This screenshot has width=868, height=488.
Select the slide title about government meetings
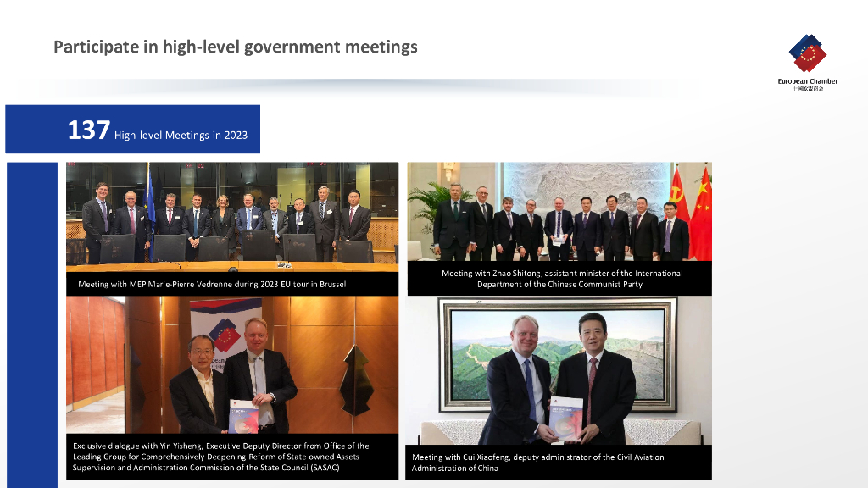click(x=236, y=47)
